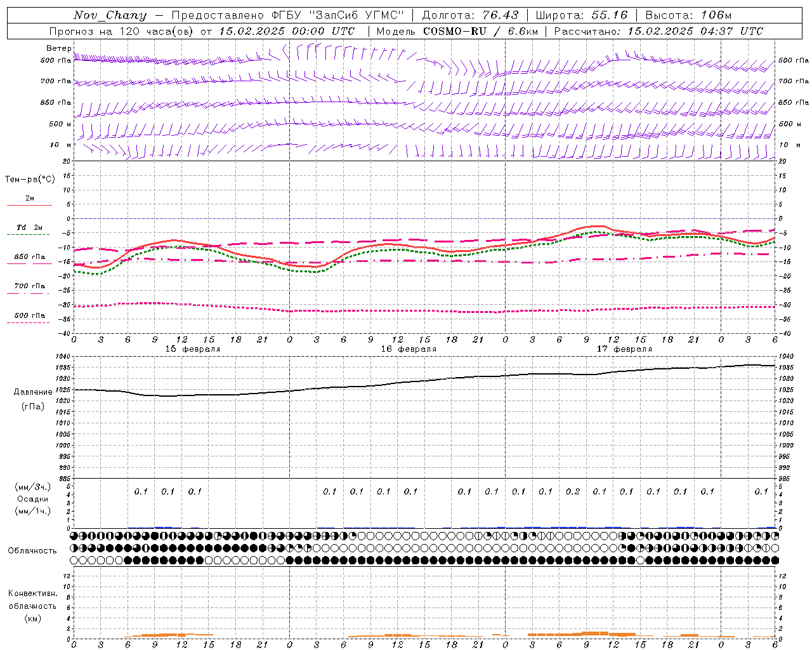Viewport: 812px width, 650px height.
Task: Click the (мм/1ч.) precipitation unit label
Action: [33, 511]
